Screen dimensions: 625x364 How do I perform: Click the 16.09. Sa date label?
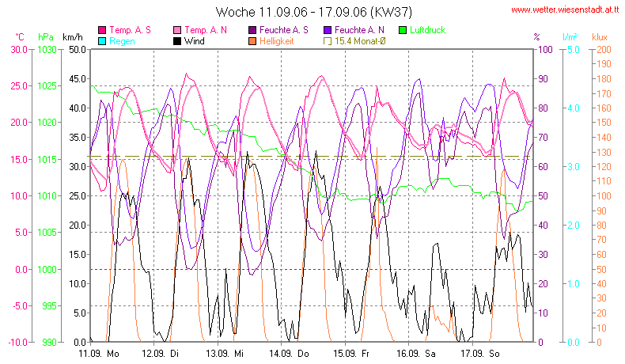point(416,353)
